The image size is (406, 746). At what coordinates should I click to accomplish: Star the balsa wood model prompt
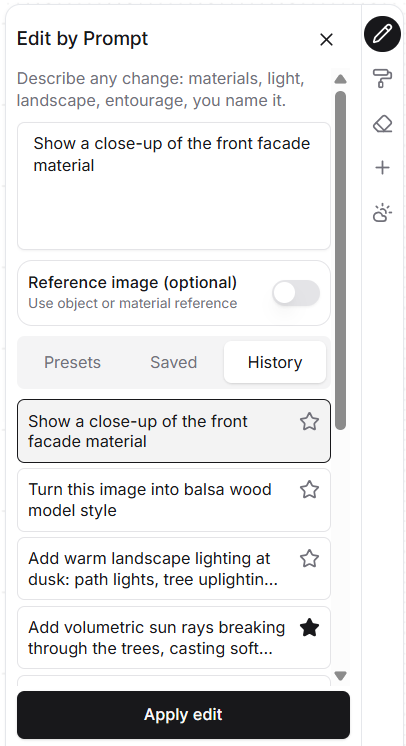coord(309,490)
